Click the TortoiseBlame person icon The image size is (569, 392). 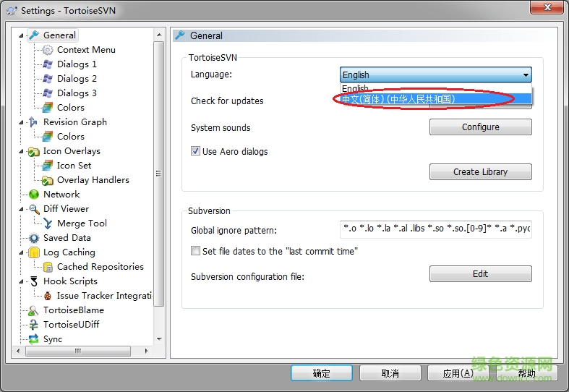[x=33, y=310]
